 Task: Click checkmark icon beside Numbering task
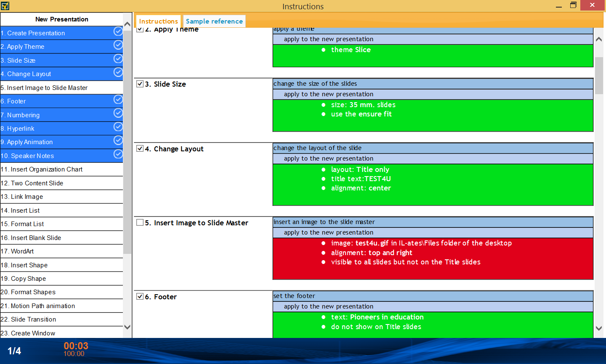(x=118, y=113)
